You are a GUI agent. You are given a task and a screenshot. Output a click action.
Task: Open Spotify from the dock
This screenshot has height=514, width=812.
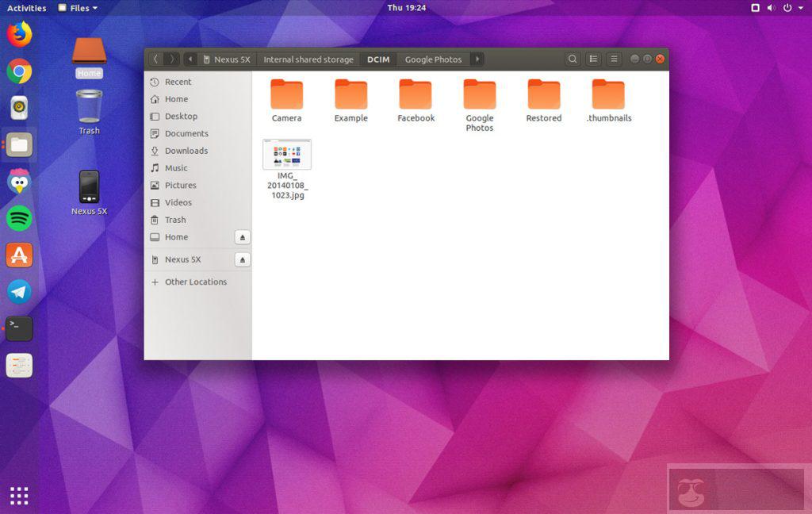pos(18,218)
